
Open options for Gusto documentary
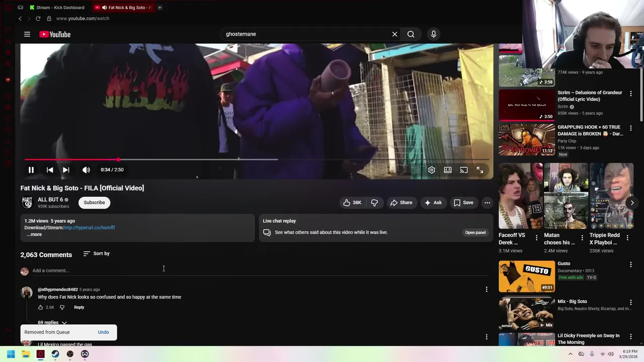click(x=631, y=264)
